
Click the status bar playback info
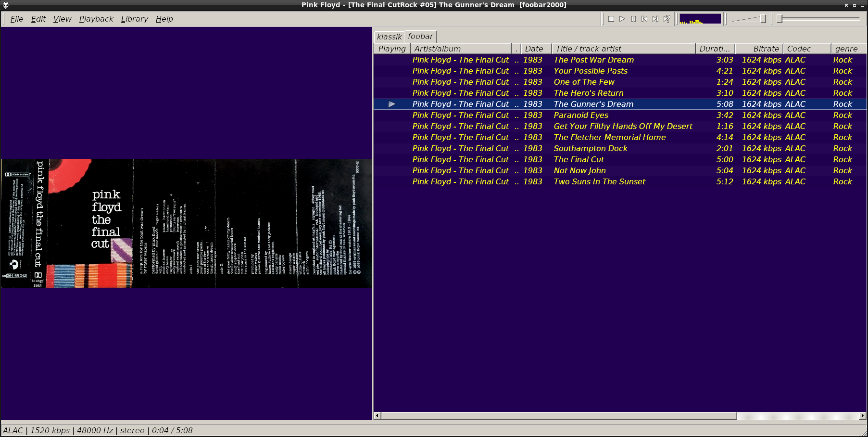click(98, 430)
